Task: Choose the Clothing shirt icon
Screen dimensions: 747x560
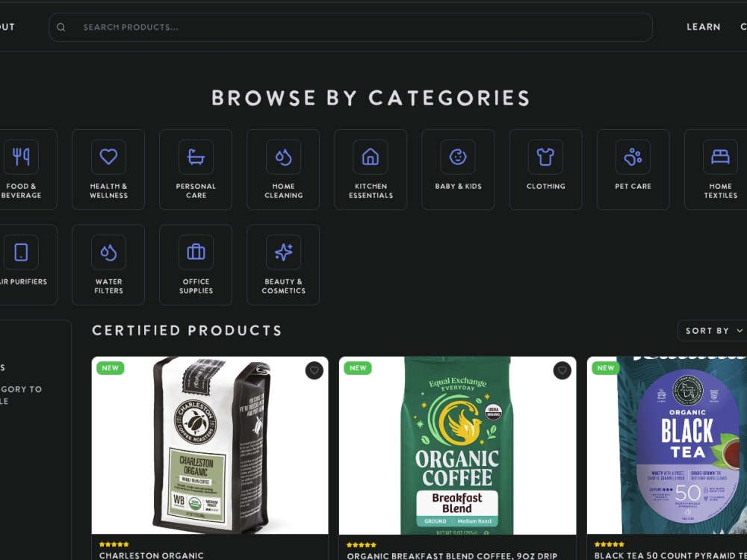Action: (545, 157)
